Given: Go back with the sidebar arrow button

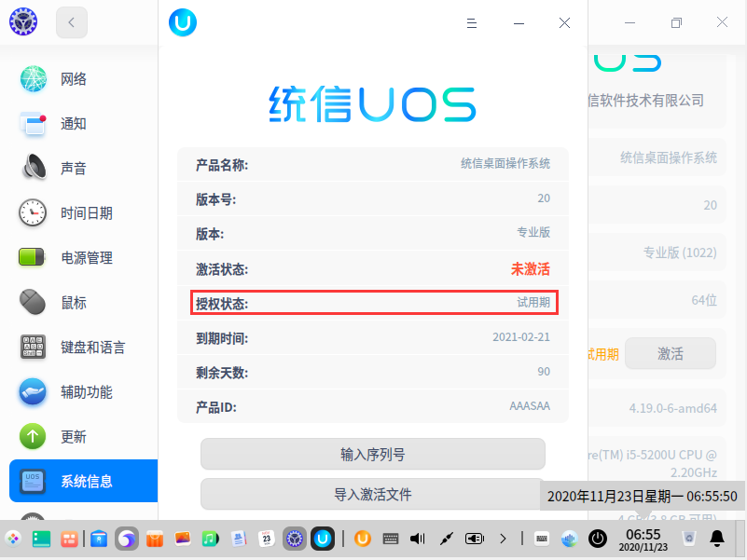Looking at the screenshot, I should pos(72,22).
